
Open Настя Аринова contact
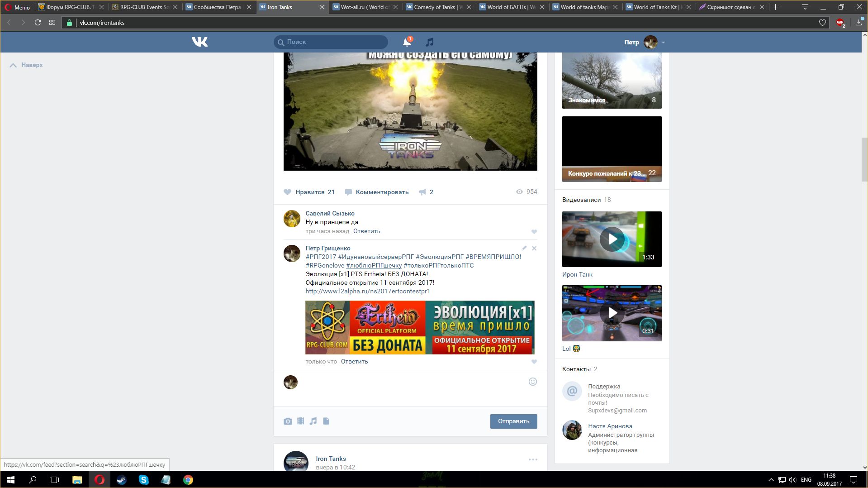coord(610,426)
